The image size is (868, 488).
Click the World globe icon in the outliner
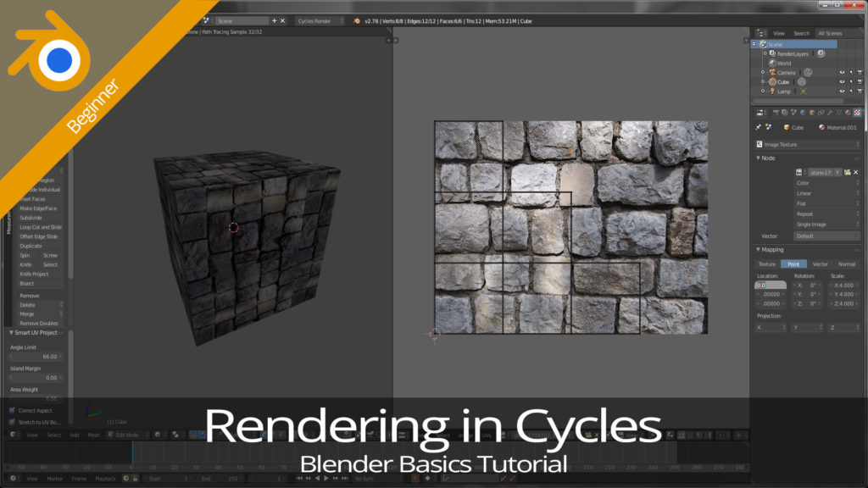click(772, 63)
